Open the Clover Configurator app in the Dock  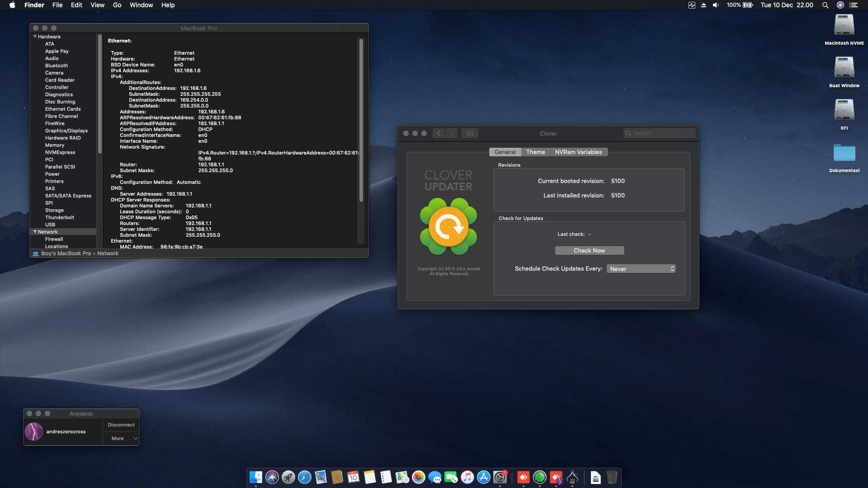[x=540, y=478]
